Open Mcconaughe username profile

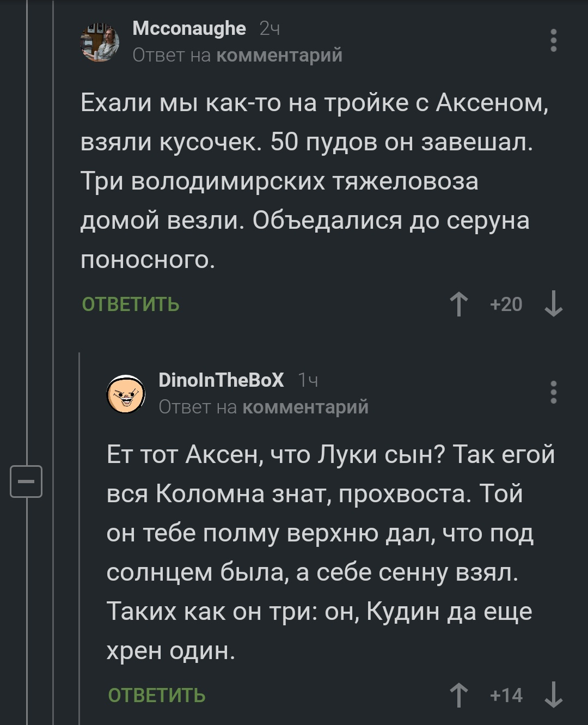189,28
